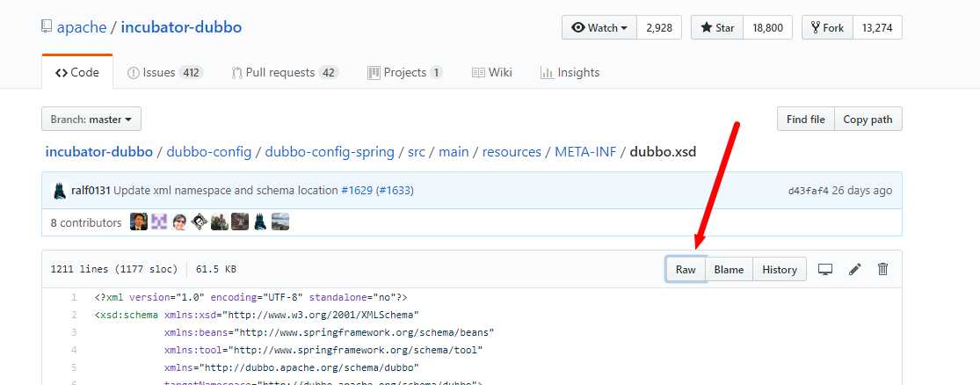Screen dimensions: 980x385
Task: Click the second contributor avatar with purple pattern
Action: (x=159, y=222)
